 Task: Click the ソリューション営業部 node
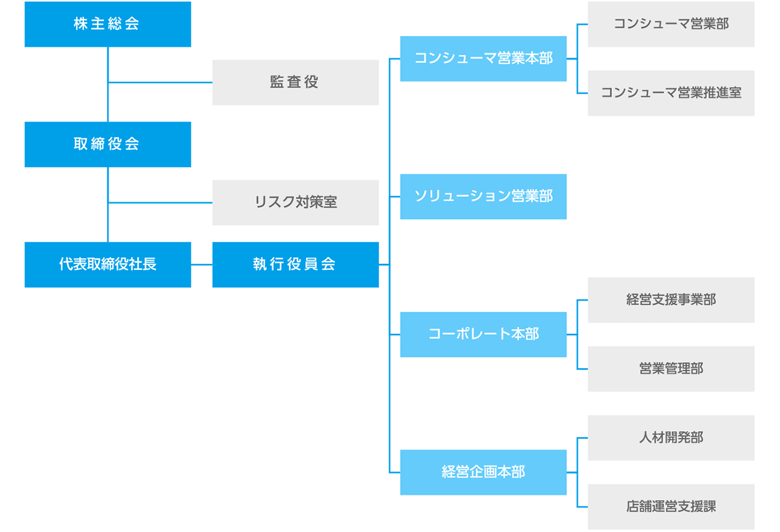pyautogui.click(x=483, y=197)
